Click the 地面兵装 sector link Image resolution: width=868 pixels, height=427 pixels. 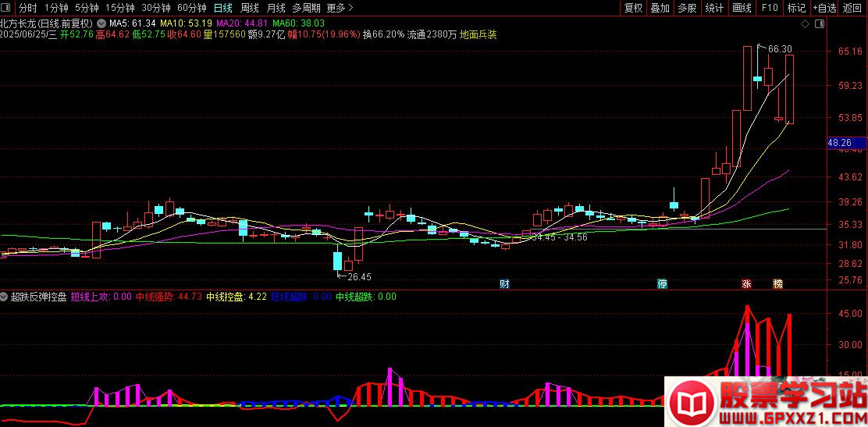478,34
